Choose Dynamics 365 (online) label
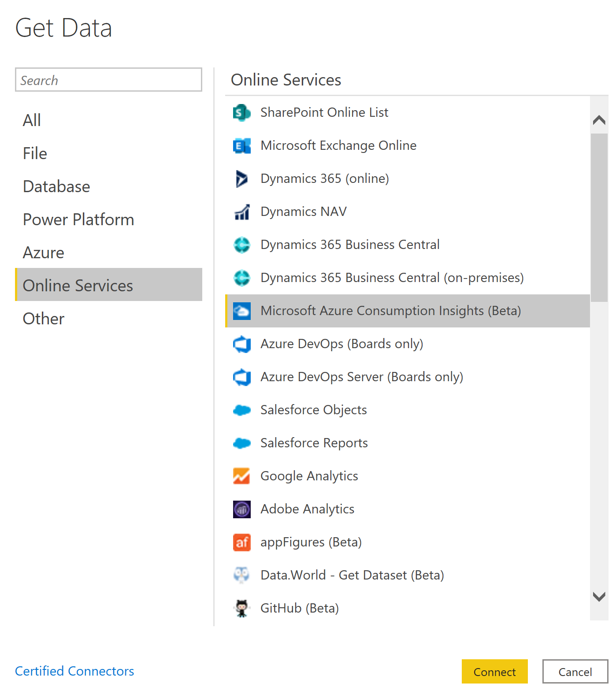This screenshot has width=616, height=691. tap(325, 178)
